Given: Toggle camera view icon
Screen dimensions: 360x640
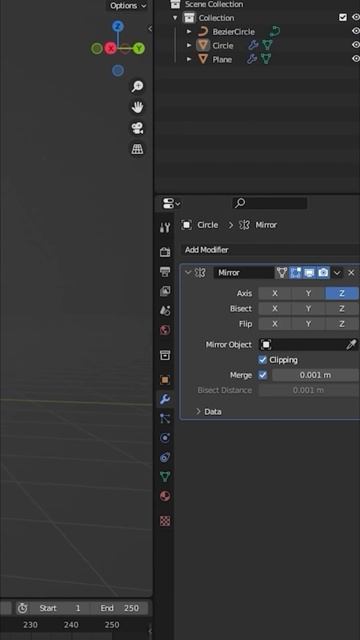Looking at the screenshot, I should tap(138, 128).
